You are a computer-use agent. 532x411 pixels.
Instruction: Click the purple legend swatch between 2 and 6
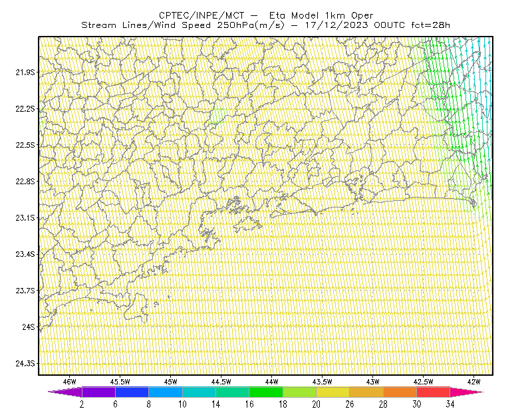coord(98,392)
